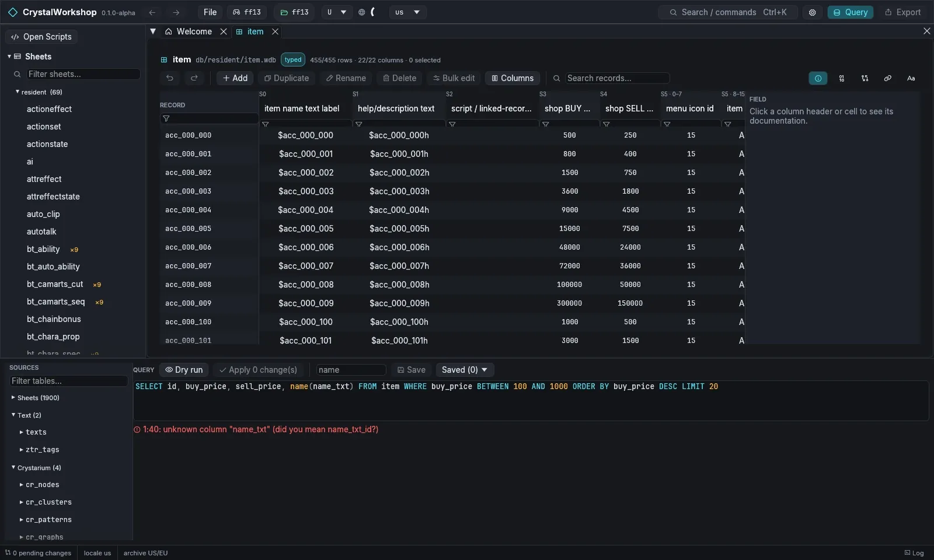934x560 pixels.
Task: Click the Add record button
Action: pyautogui.click(x=235, y=78)
